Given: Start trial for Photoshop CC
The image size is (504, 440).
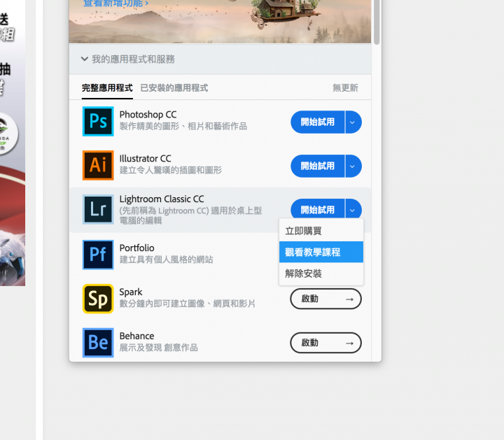Looking at the screenshot, I should coord(318,122).
